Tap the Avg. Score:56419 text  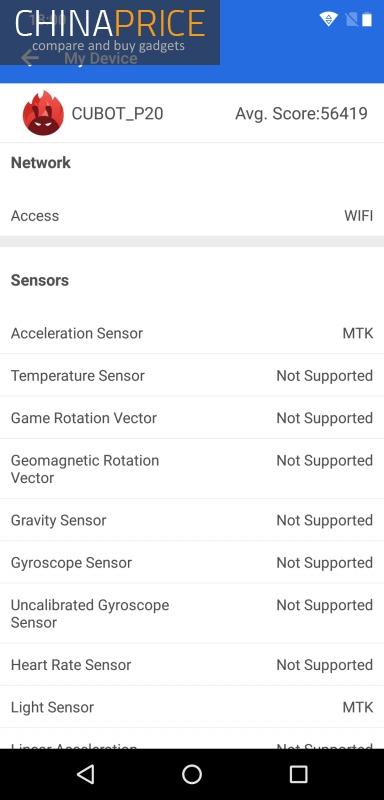coord(301,113)
